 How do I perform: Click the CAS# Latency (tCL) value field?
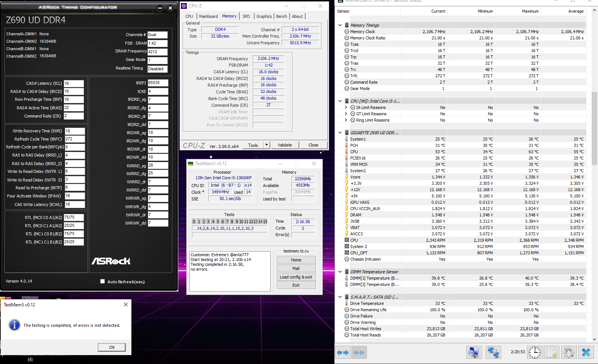(x=74, y=83)
